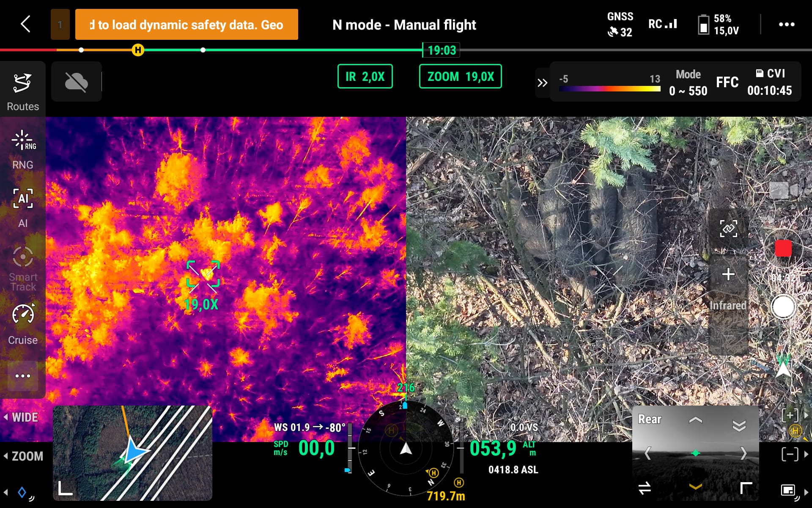
Task: Tap the crossed-out cloud icon
Action: (x=76, y=82)
